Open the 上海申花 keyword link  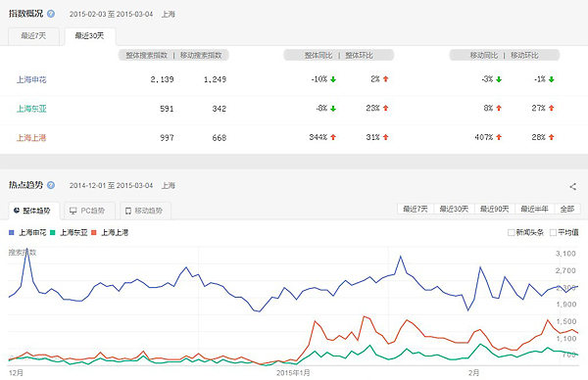pyautogui.click(x=31, y=79)
